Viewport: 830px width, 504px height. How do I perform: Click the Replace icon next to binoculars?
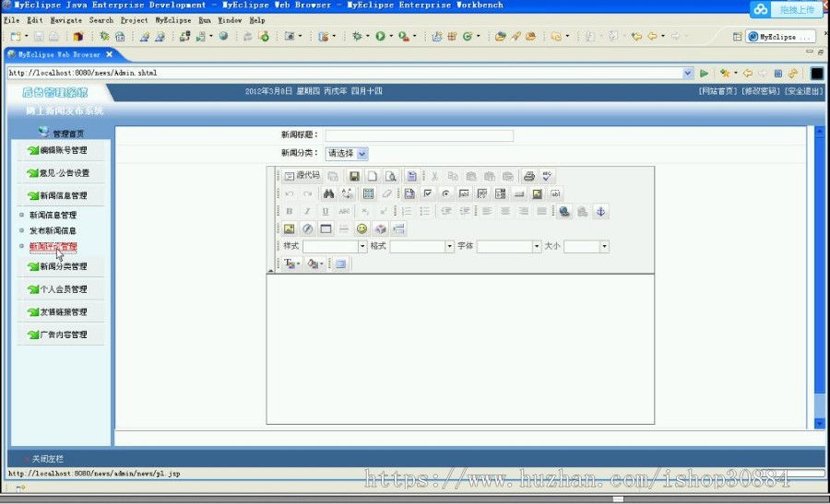(x=347, y=193)
